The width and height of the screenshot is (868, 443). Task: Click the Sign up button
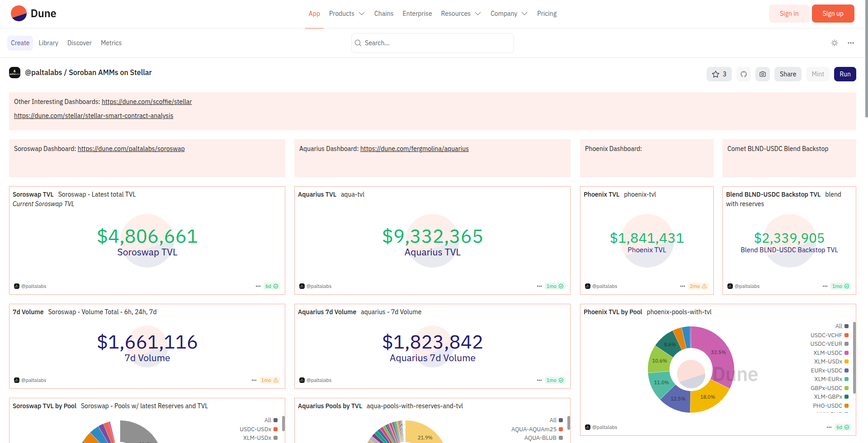click(x=833, y=14)
